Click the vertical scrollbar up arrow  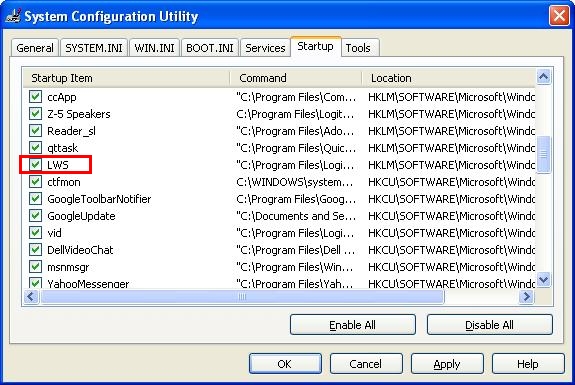pyautogui.click(x=543, y=77)
